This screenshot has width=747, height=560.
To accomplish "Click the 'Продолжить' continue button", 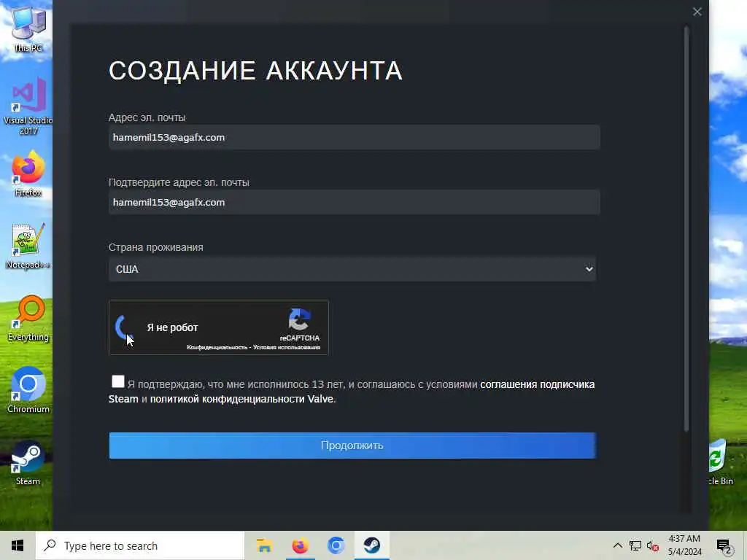I will (x=352, y=446).
